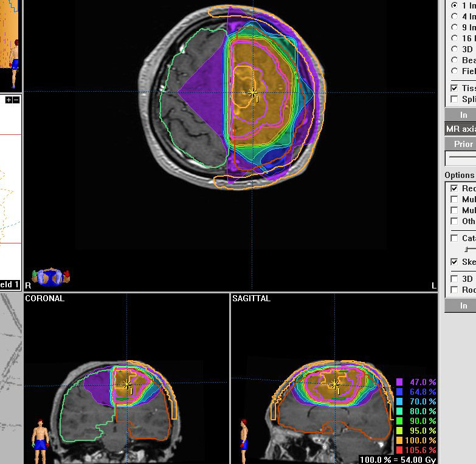Click the Prior button
Image resolution: width=476 pixels, height=464 pixels.
(463, 144)
